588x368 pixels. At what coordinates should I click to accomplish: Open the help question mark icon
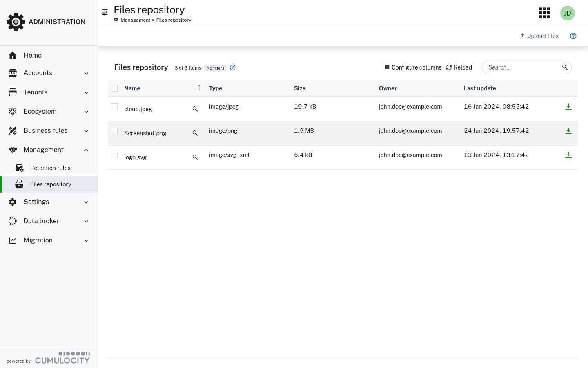(x=573, y=36)
